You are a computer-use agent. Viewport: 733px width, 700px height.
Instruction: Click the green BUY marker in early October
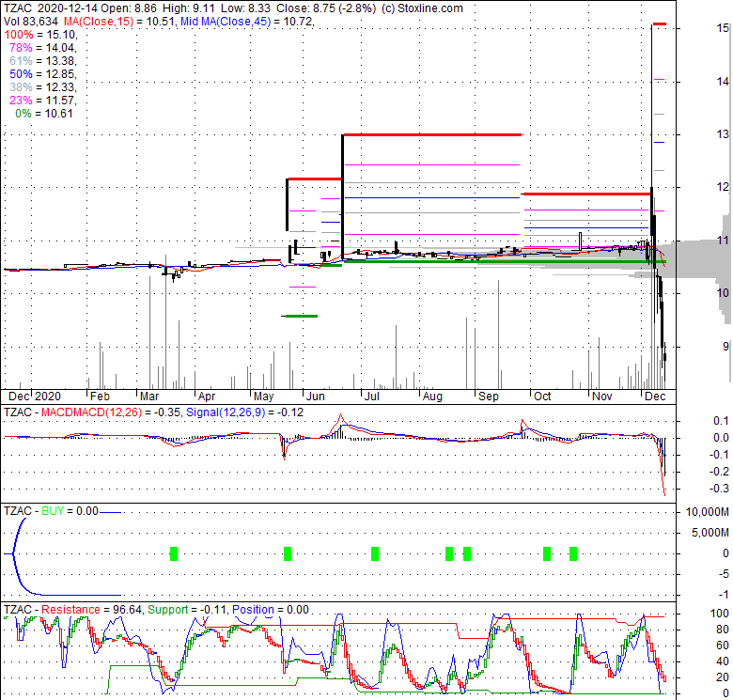pyautogui.click(x=547, y=553)
